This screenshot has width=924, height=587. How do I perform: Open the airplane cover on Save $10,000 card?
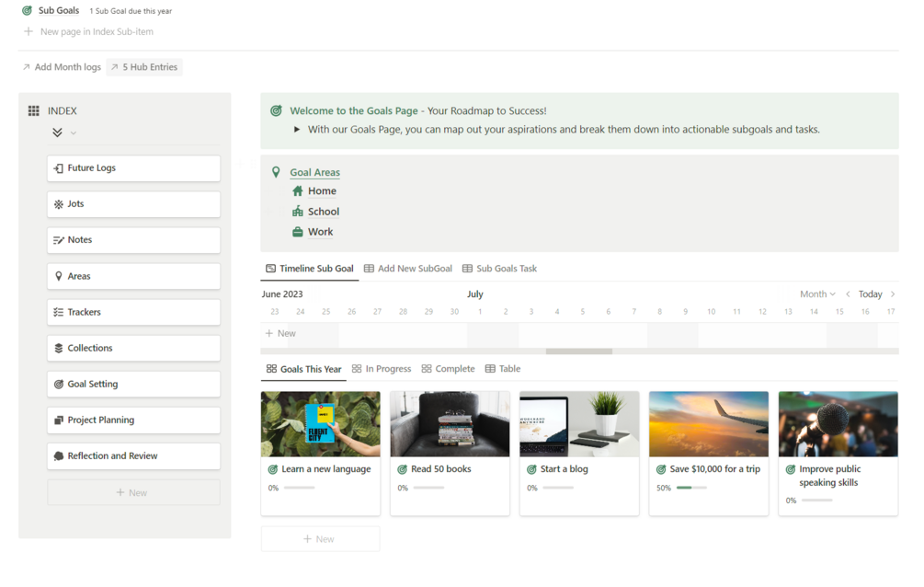point(708,424)
